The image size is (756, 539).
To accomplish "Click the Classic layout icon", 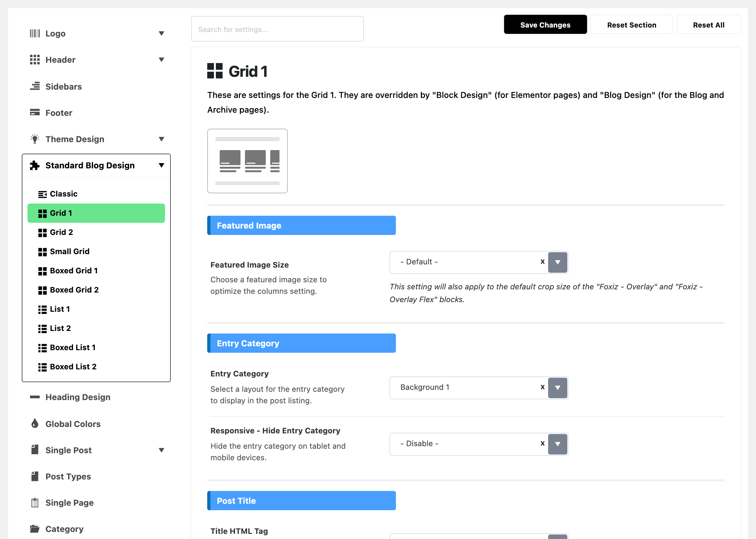I will (x=43, y=194).
